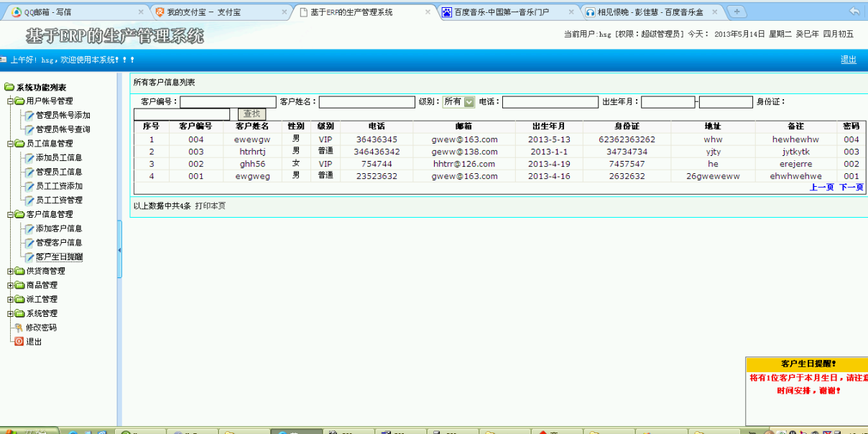Click the page icon beside 添加客户信息
Viewport: 868px width, 434px height.
[29, 228]
